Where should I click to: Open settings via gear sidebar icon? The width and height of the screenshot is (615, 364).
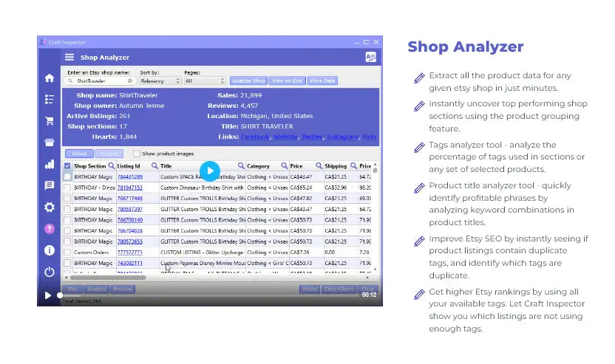(50, 207)
